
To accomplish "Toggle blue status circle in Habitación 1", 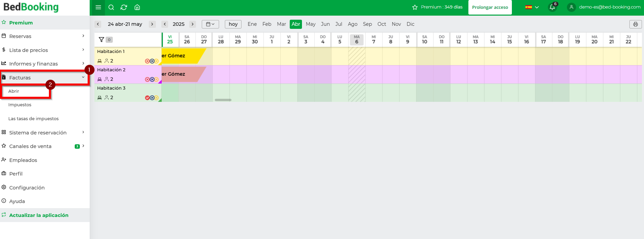I will click(152, 61).
